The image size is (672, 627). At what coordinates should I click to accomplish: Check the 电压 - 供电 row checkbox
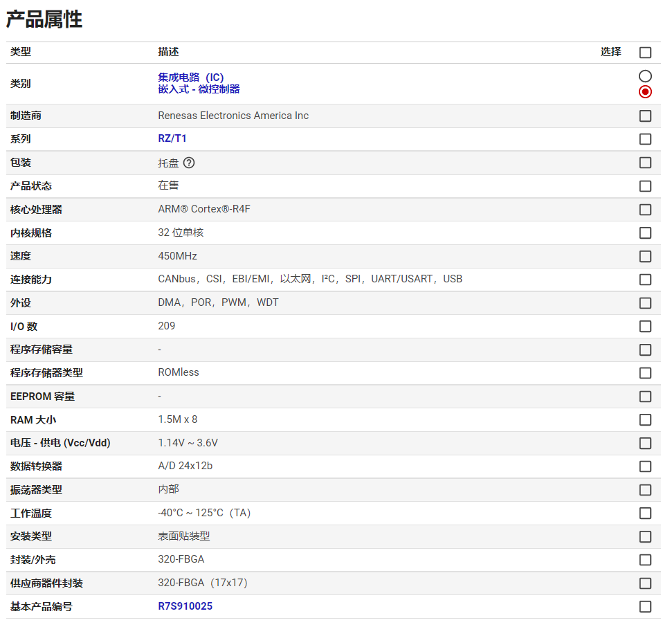645,443
